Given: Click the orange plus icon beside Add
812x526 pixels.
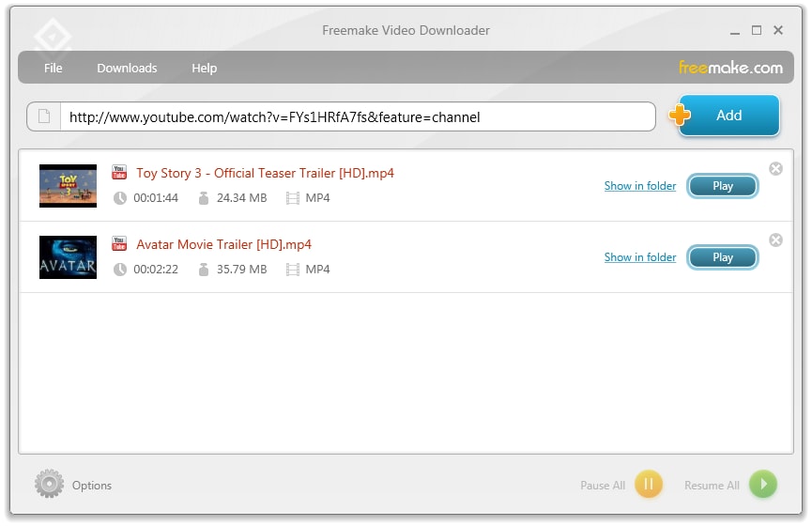Looking at the screenshot, I should (679, 115).
